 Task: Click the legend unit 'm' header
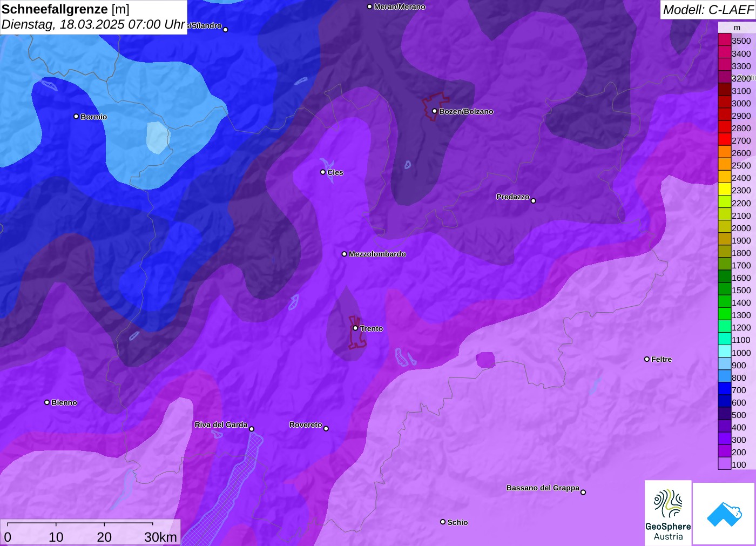(737, 28)
